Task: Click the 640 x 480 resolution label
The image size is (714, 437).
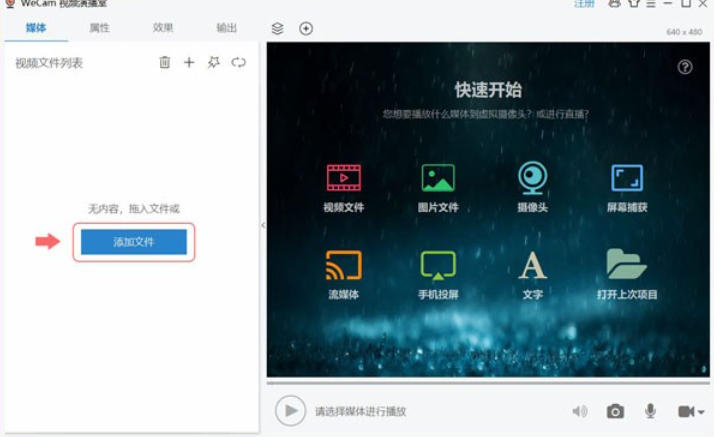Action: point(684,32)
